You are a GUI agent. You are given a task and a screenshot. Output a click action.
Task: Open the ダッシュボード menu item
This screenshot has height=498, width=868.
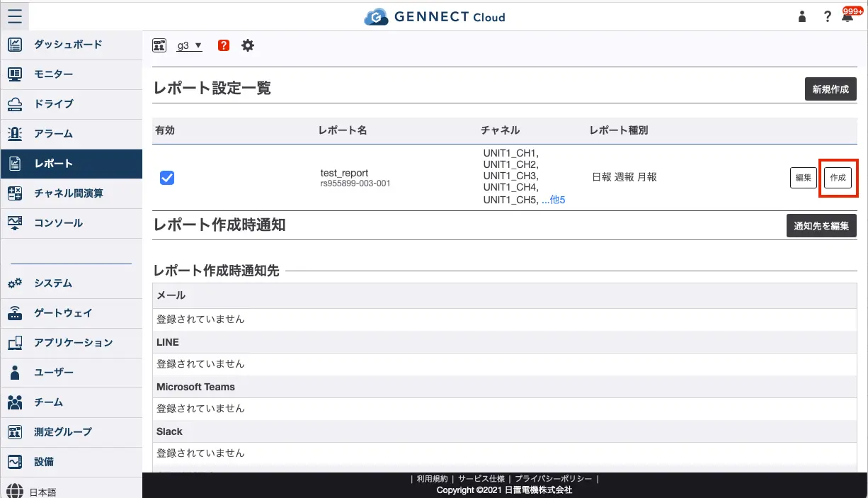coord(68,45)
